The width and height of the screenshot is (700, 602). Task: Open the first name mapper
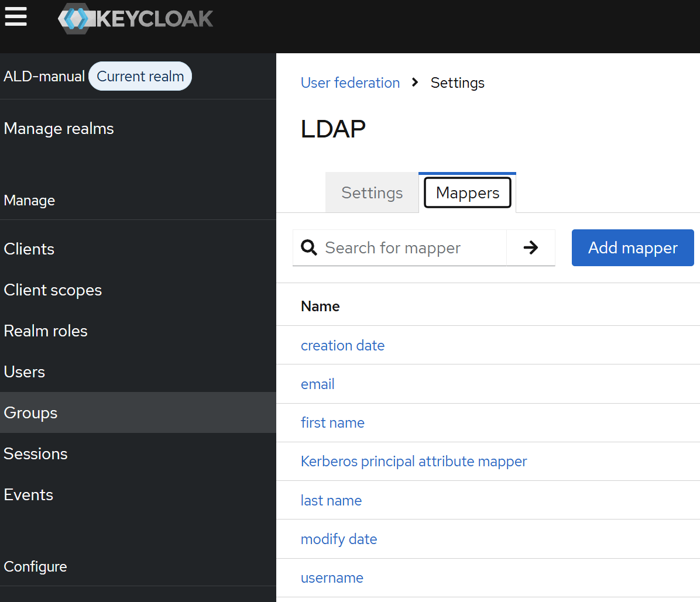(x=332, y=422)
